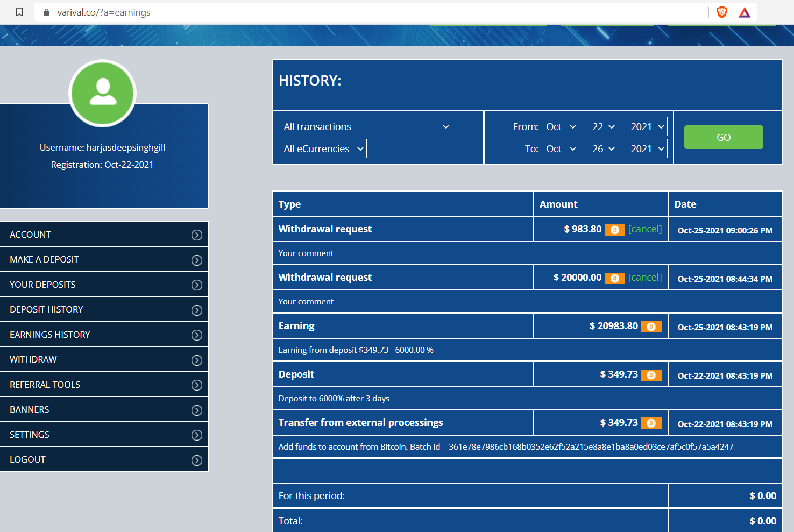Cancel the $983.80 withdrawal request
Viewport: 794px width, 532px height.
click(645, 229)
